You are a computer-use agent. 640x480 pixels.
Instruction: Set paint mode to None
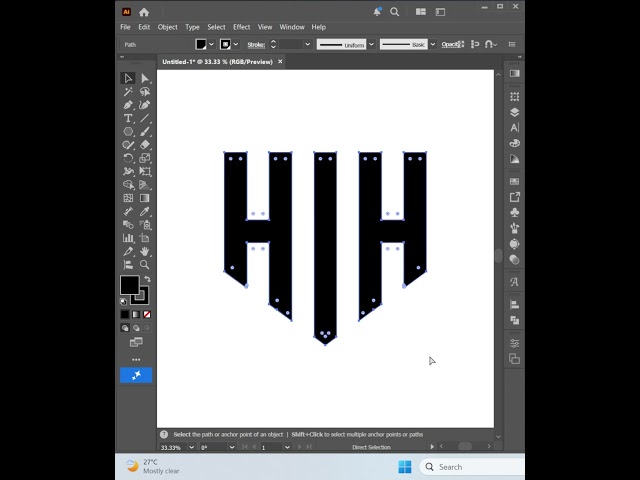pos(147,314)
